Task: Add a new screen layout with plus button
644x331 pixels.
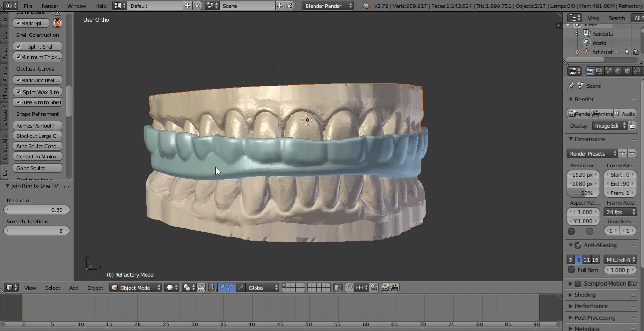Action: tap(188, 6)
